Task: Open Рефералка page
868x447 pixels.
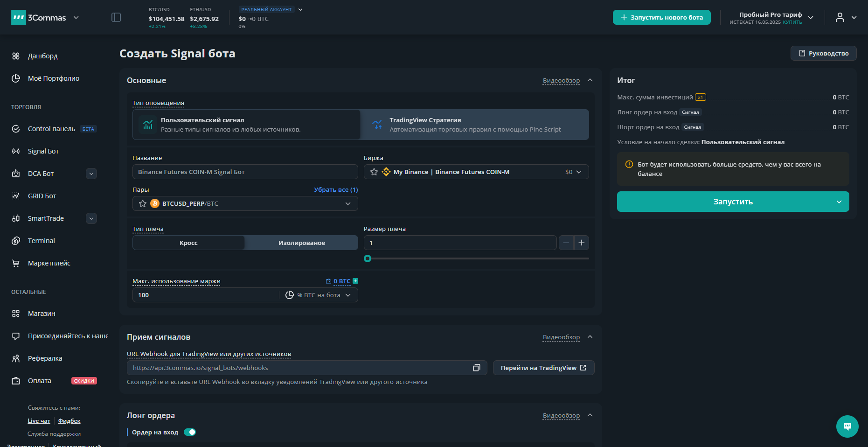Action: [x=45, y=358]
